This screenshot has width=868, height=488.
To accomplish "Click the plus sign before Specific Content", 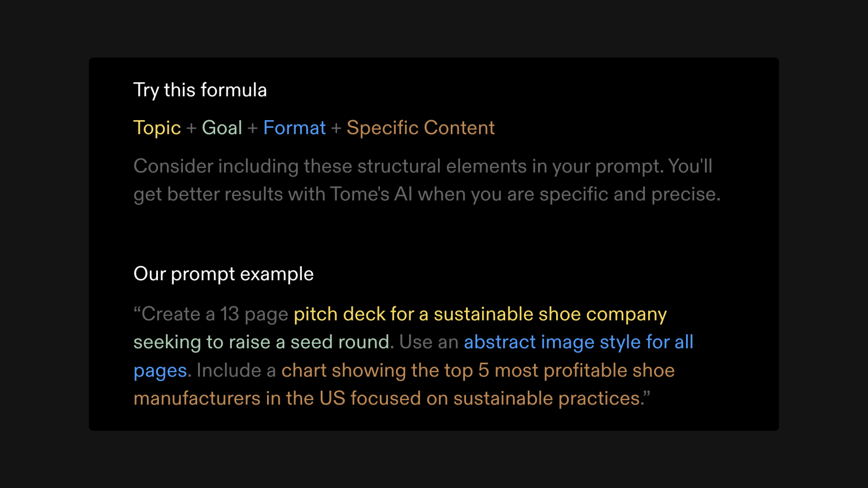I will (x=336, y=129).
